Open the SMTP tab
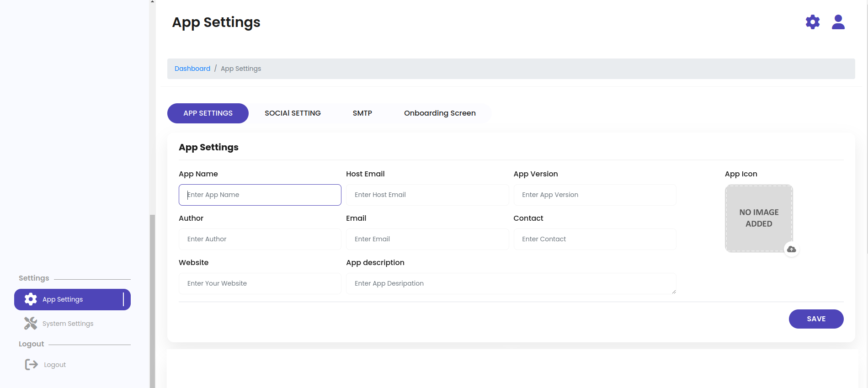The width and height of the screenshot is (868, 388). pyautogui.click(x=362, y=113)
